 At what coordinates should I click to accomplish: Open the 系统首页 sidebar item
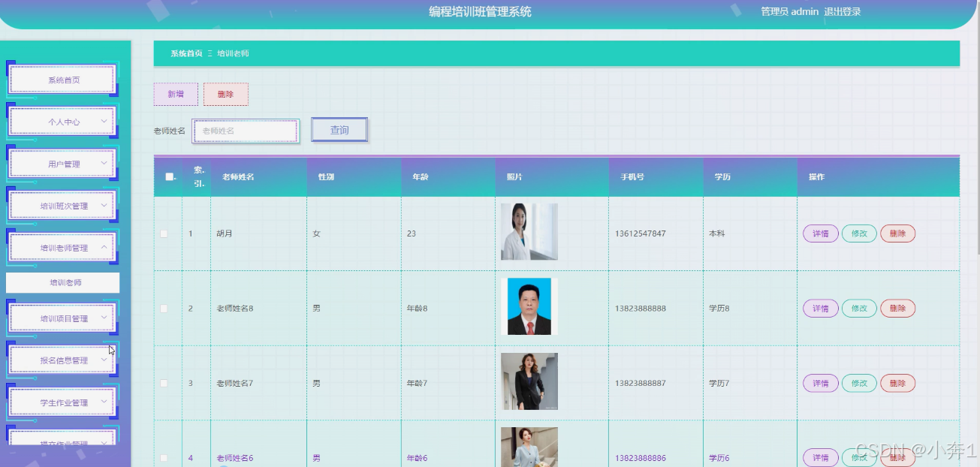click(62, 80)
